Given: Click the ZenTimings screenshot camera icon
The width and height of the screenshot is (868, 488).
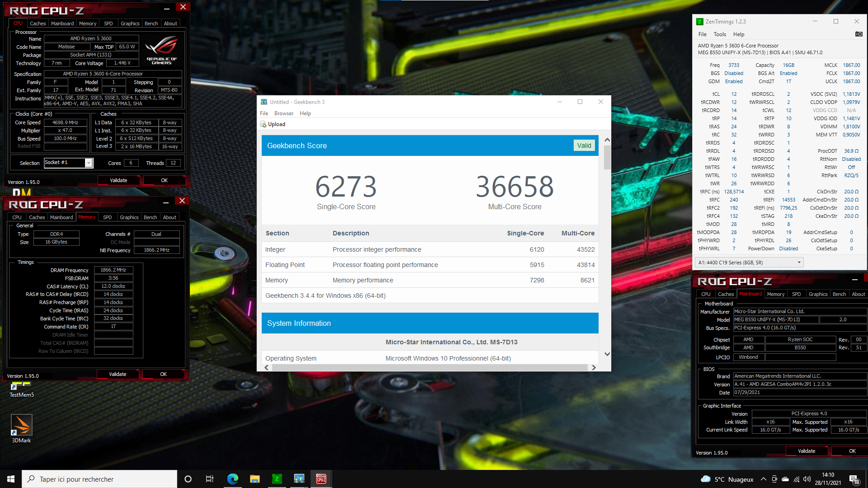Looking at the screenshot, I should [x=859, y=34].
